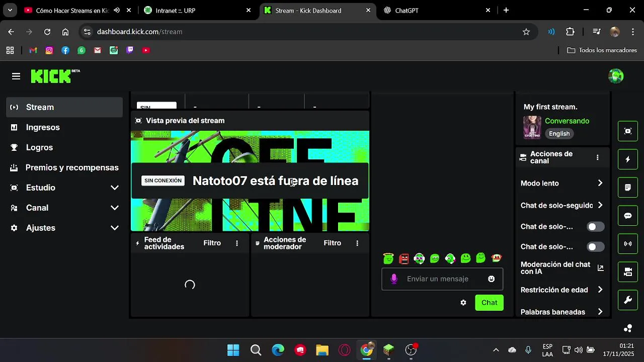
Task: Open the Acciones de moderador three-dot menu
Action: [357, 243]
